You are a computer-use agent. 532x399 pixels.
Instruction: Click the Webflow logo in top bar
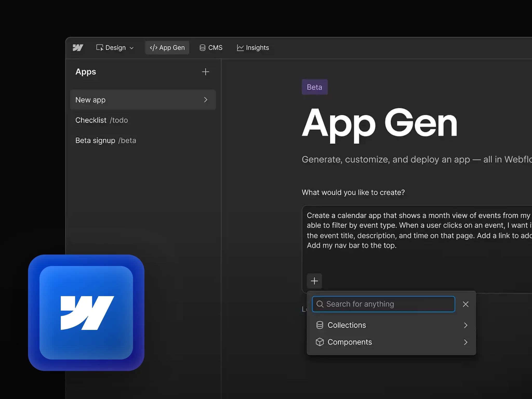[78, 48]
